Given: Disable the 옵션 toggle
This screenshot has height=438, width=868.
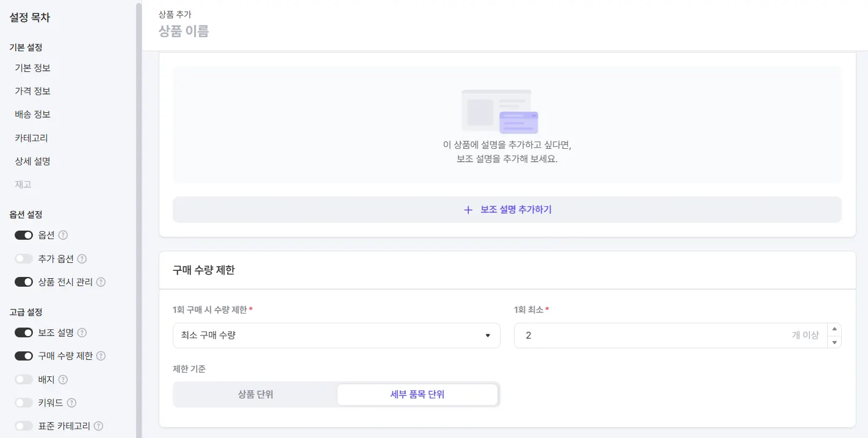Looking at the screenshot, I should tap(24, 235).
